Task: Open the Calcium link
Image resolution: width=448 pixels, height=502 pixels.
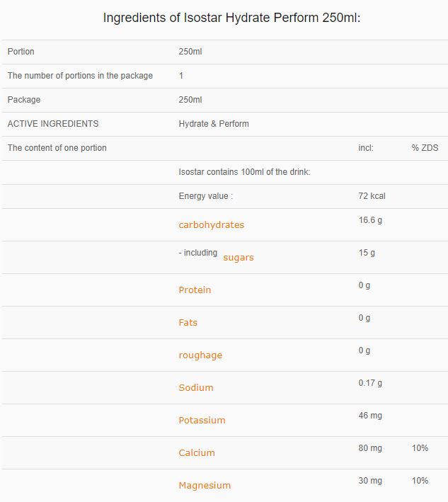Action: click(197, 452)
